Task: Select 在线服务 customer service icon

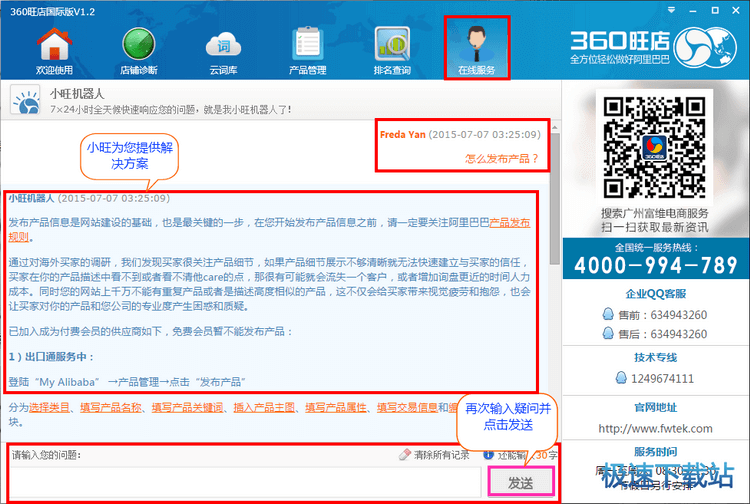Action: coord(477,48)
